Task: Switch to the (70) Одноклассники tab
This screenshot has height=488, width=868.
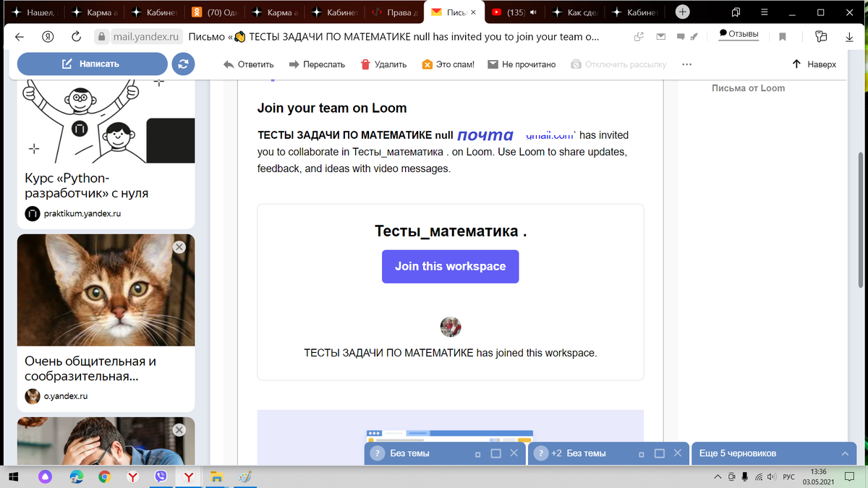Action: tap(215, 12)
